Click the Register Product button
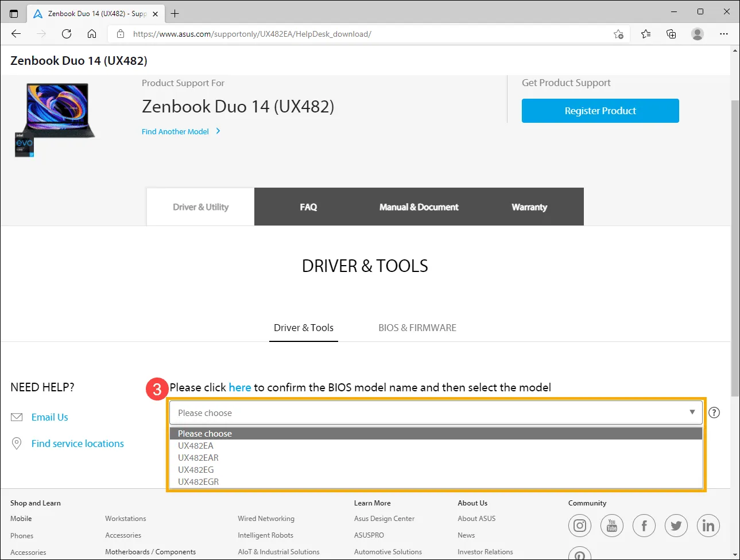The image size is (740, 560). pos(600,111)
